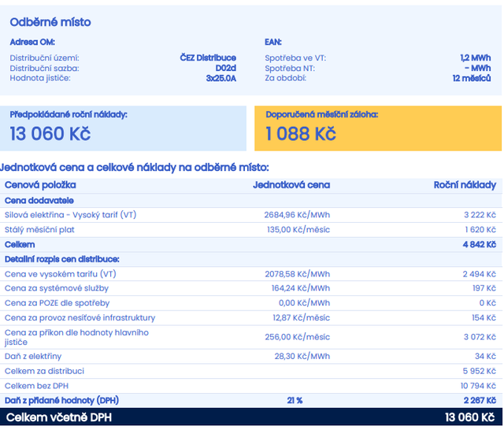Click the '2 494 Kč' cost cell
This screenshot has height=430, width=504.
click(x=480, y=274)
